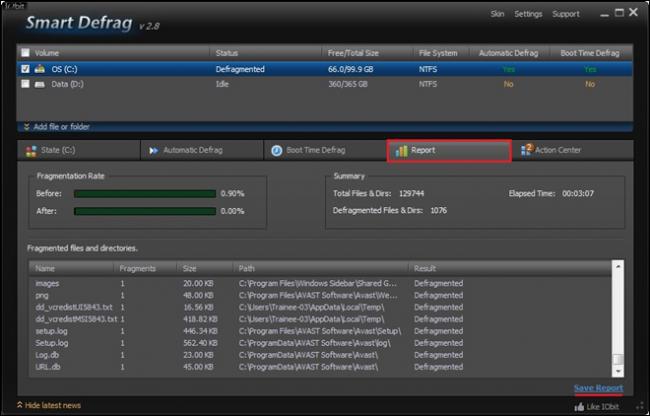The height and width of the screenshot is (416, 650).
Task: Check the Data (D:) volume checkbox
Action: click(25, 84)
